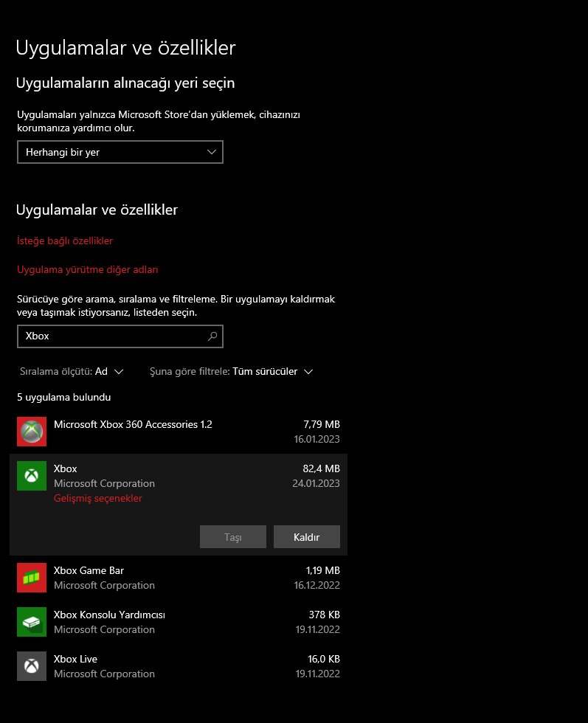Open 'Uygulama yürütme diğer adları' link
588x723 pixels.
tap(88, 270)
